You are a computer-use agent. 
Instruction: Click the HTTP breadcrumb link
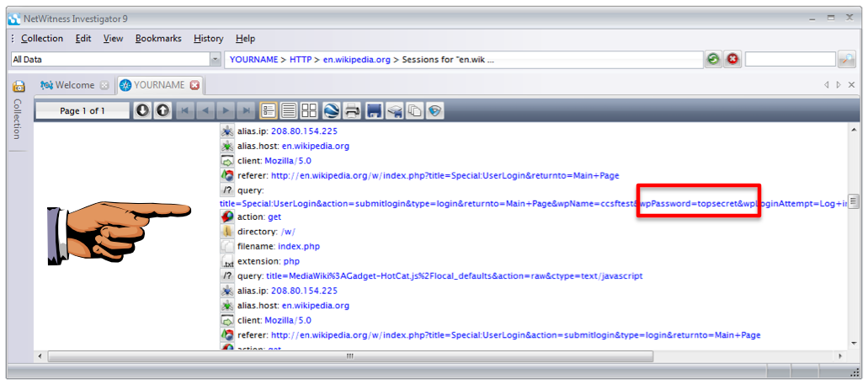click(301, 59)
